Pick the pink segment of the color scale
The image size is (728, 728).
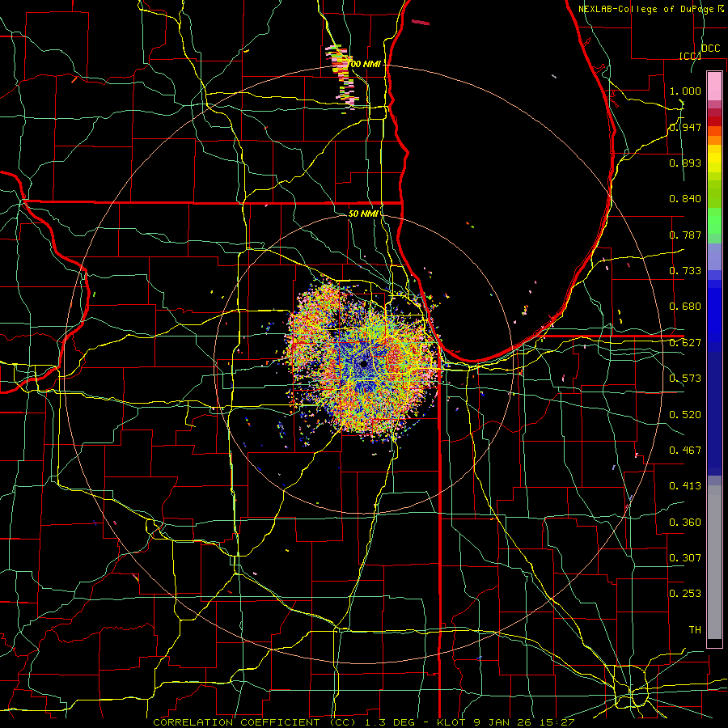click(x=714, y=86)
